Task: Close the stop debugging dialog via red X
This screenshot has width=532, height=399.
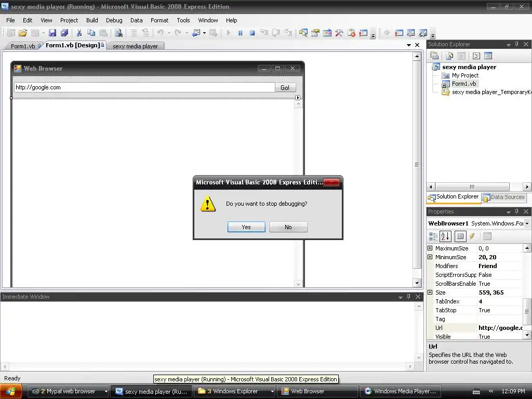Action: point(331,182)
